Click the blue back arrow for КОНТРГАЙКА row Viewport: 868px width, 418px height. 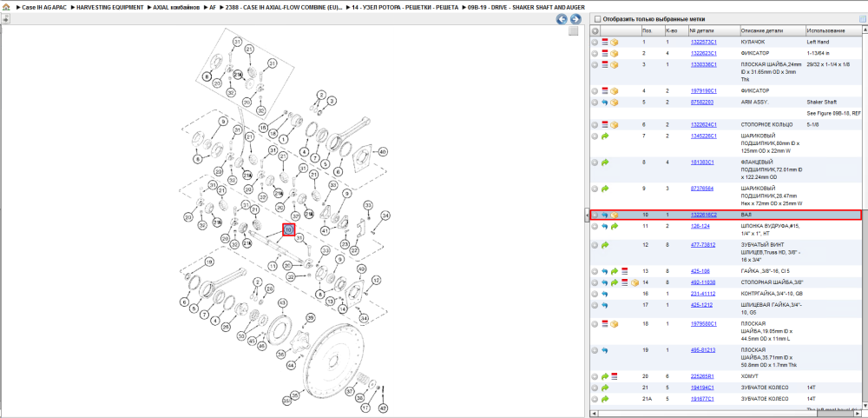click(x=605, y=294)
